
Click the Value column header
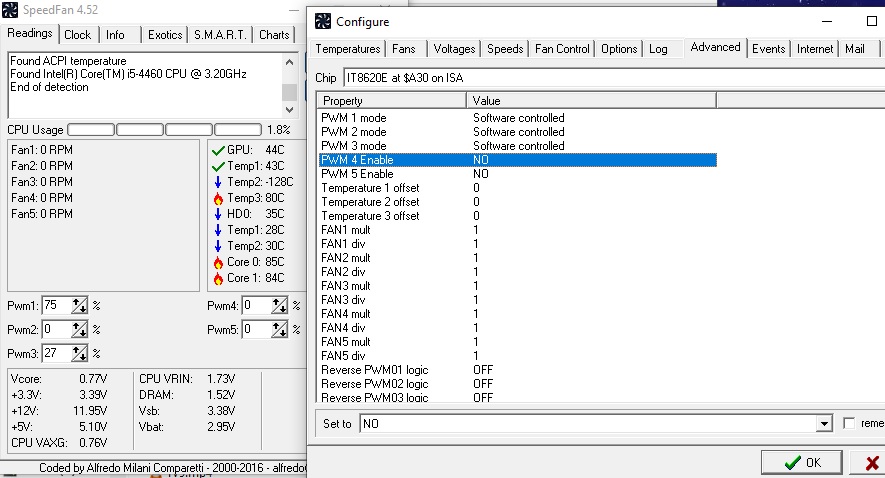(591, 100)
